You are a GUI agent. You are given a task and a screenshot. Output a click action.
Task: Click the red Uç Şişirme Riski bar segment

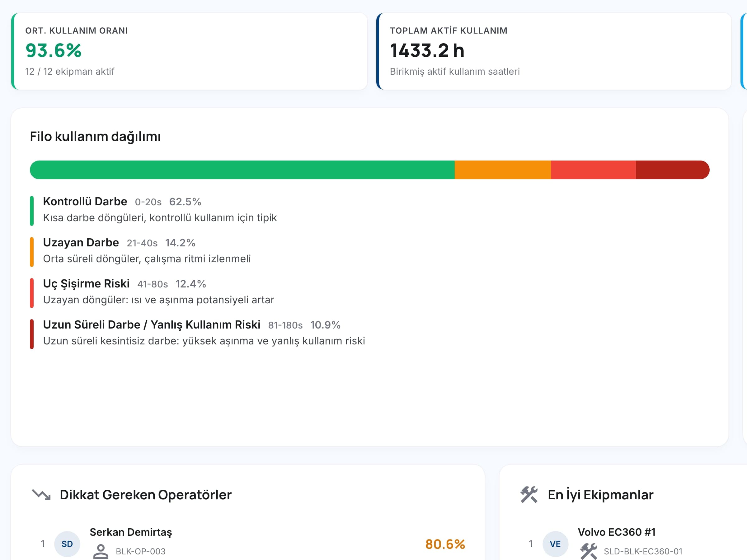coord(593,170)
